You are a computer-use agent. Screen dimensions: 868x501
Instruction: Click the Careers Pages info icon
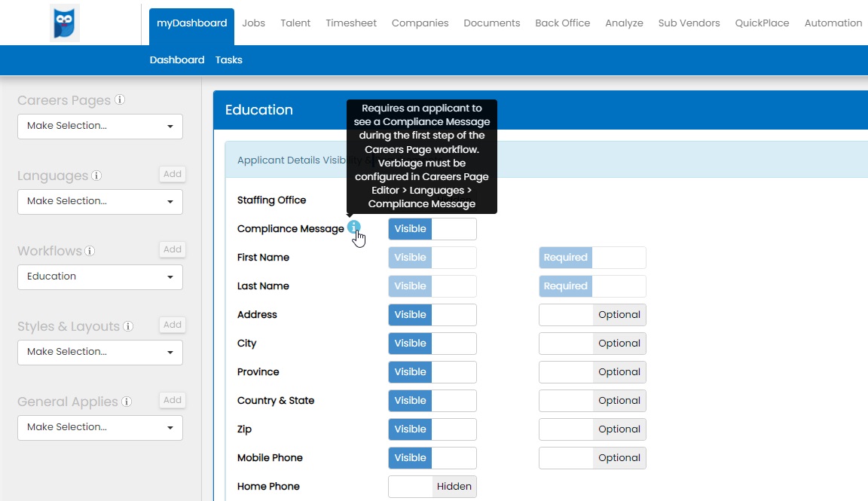click(x=120, y=100)
